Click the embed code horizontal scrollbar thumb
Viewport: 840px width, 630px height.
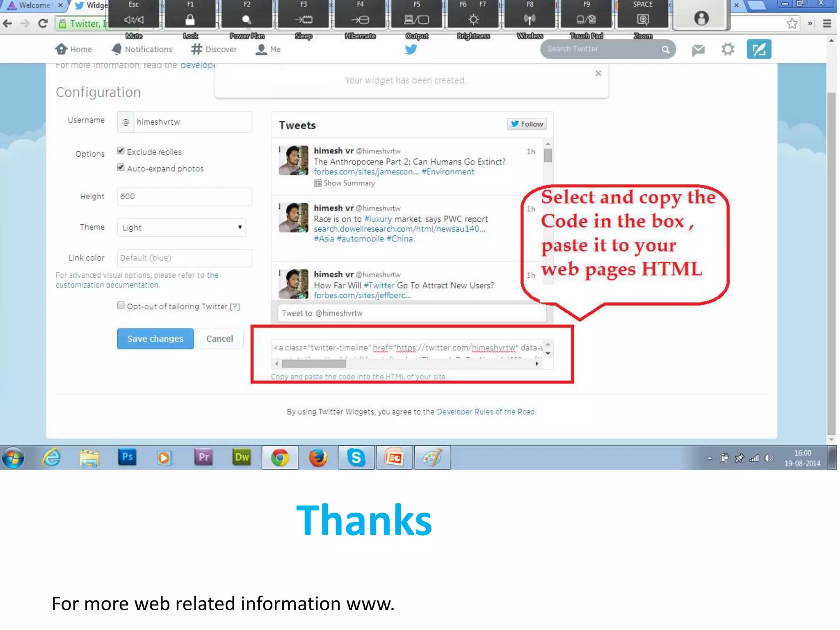coord(314,363)
